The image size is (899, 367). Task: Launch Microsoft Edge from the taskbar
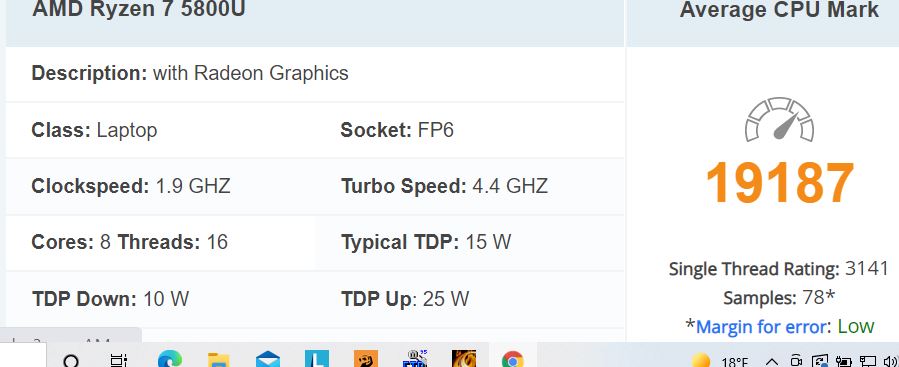170,360
